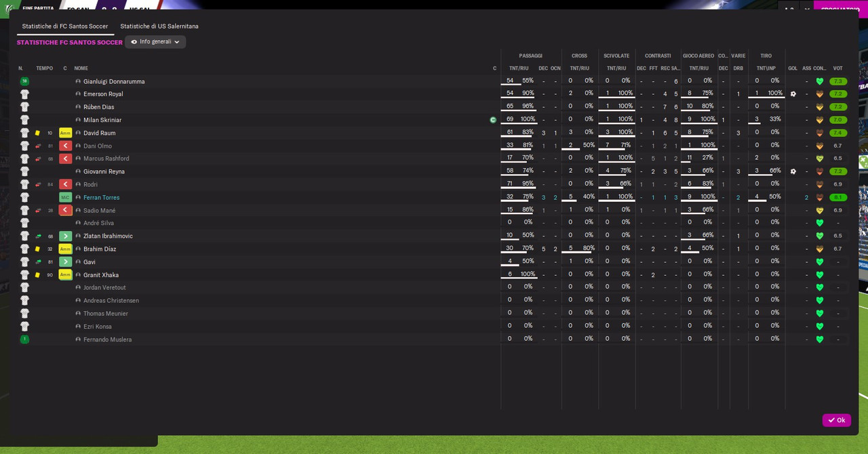The image size is (868, 454).
Task: Open Ferran Torres player profile link
Action: 101,197
